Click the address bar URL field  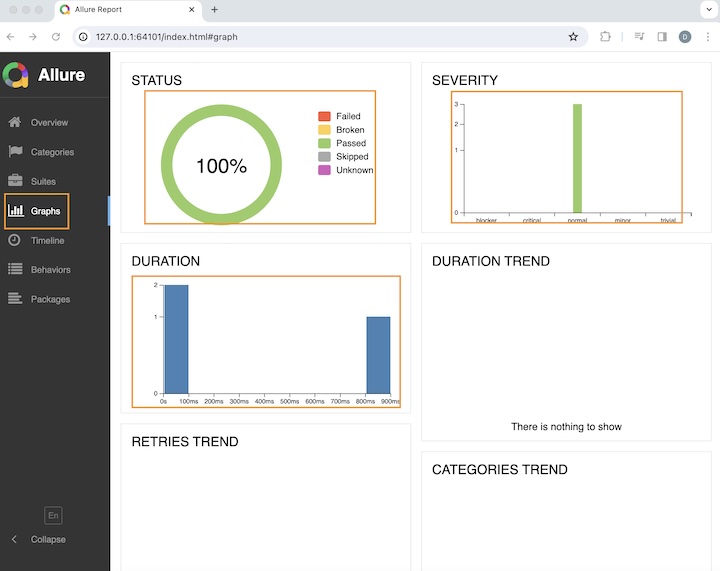coord(320,37)
